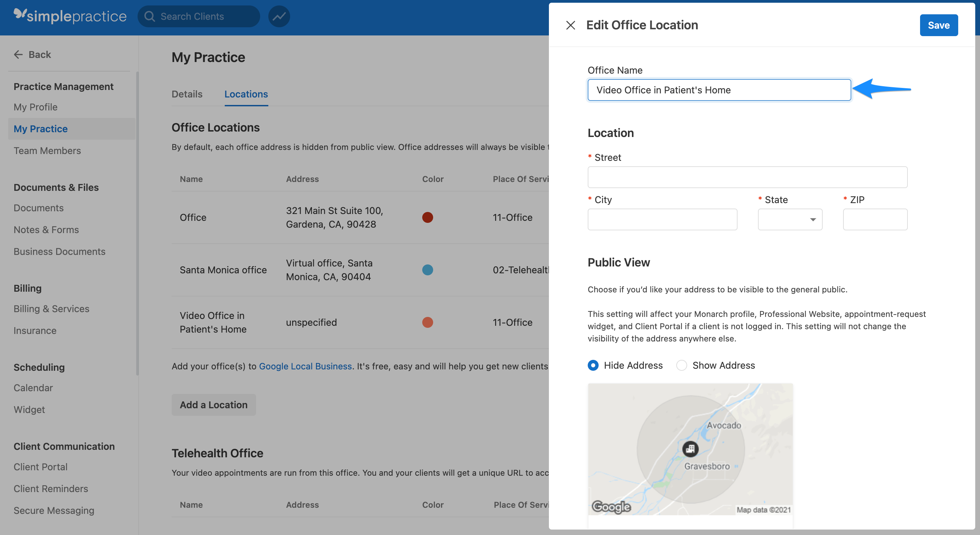The height and width of the screenshot is (535, 980).
Task: Click the Google Local Business link
Action: click(305, 366)
